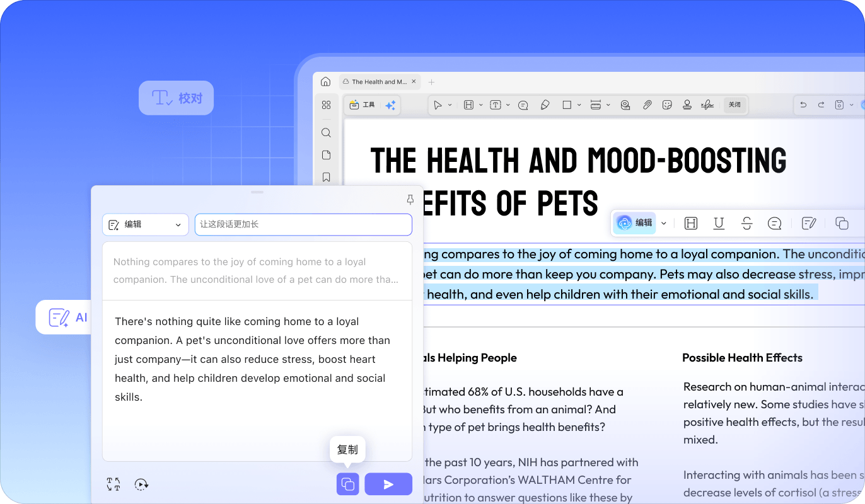Click the translate icon at panel bottom
This screenshot has height=504, width=865.
[x=113, y=484]
